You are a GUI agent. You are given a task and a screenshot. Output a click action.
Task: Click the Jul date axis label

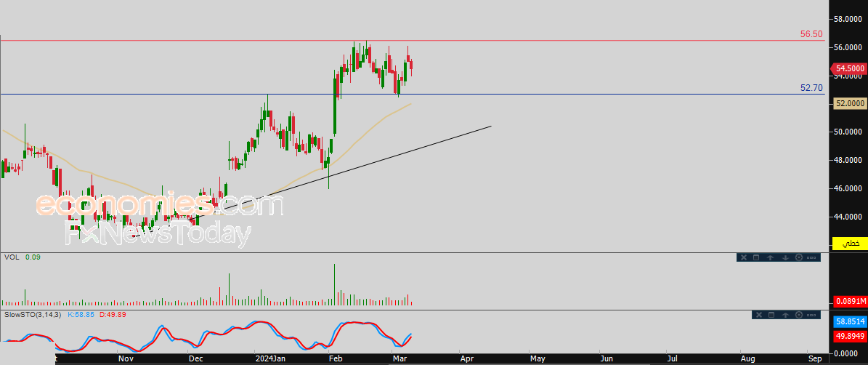coord(672,359)
